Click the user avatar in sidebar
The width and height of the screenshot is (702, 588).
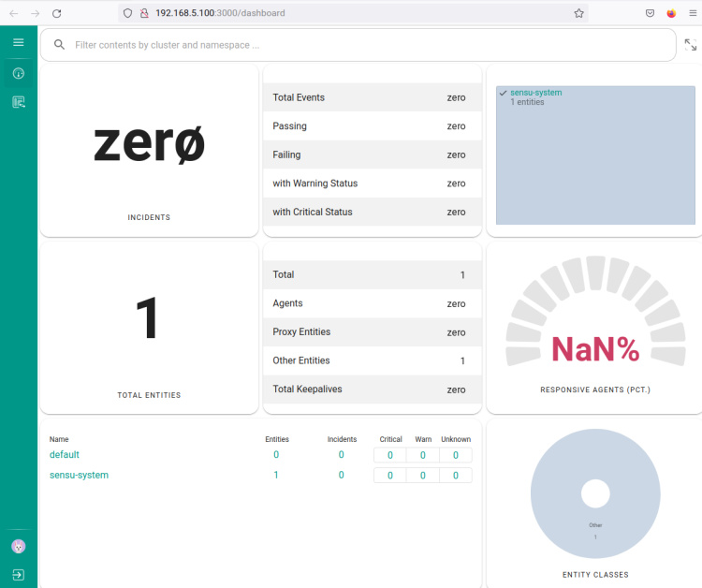pyautogui.click(x=18, y=546)
